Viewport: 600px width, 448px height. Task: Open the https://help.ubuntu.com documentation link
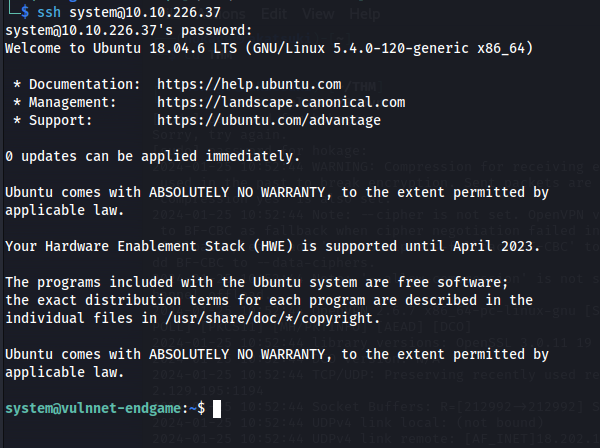click(249, 84)
